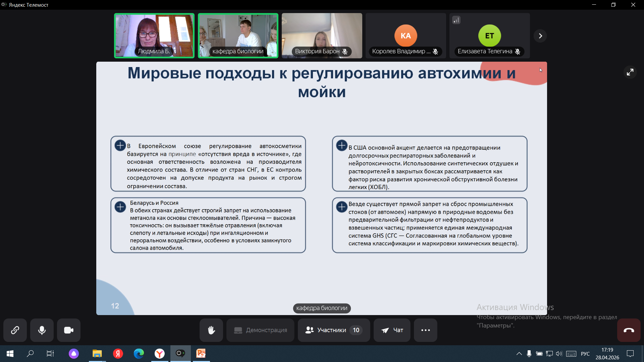Start screen Демонстрация
Viewport: 644px width, 362px height.
260,330
